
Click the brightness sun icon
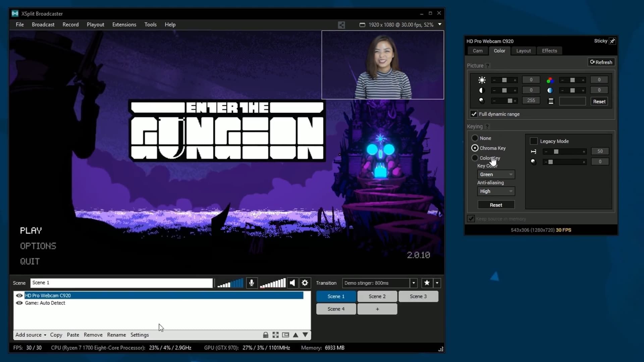coord(482,80)
